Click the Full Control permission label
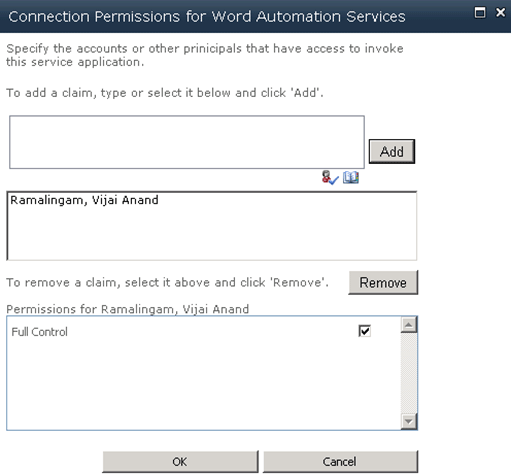Image resolution: width=511 pixels, height=474 pixels. click(39, 332)
